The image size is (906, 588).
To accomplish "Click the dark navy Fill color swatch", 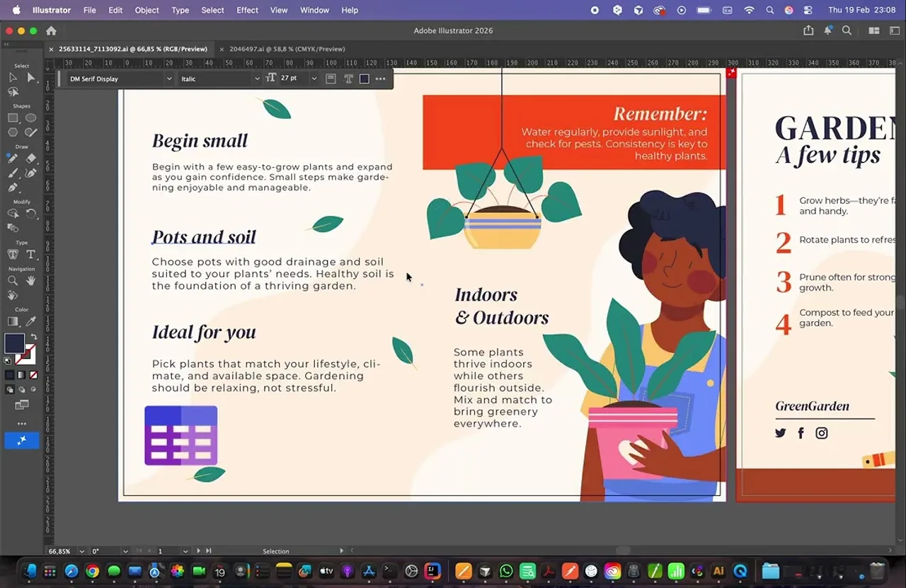I will (x=14, y=343).
